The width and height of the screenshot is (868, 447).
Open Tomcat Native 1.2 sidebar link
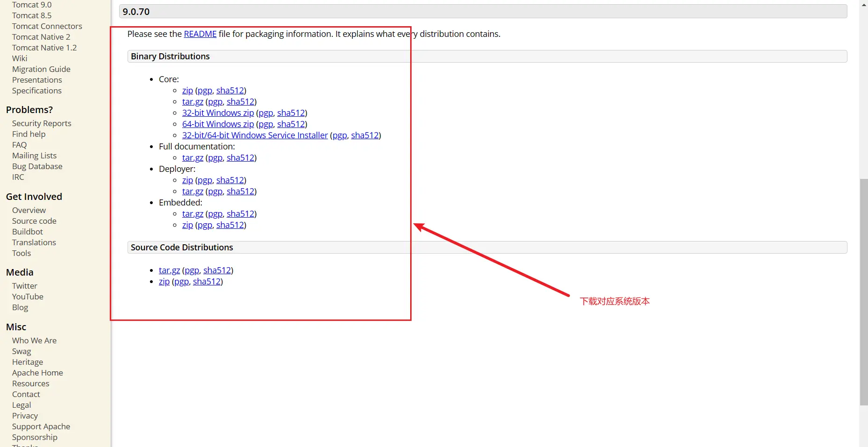[44, 48]
